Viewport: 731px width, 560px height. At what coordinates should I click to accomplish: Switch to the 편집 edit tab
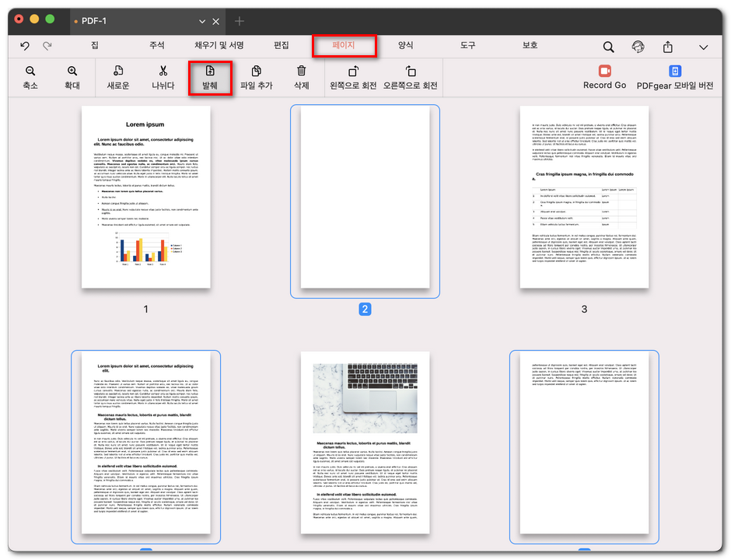[x=282, y=46]
